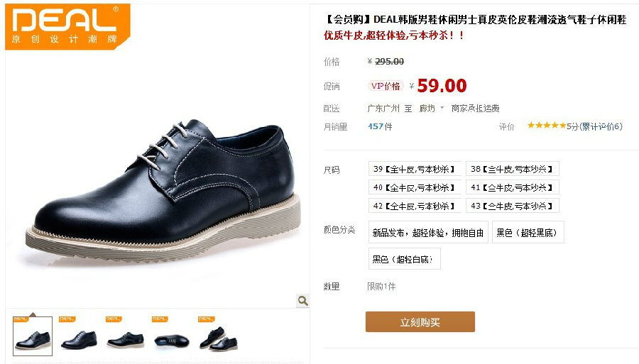Screen dimensions: 639x364
Task: Click the orange DEAL brand logo
Action: [x=67, y=27]
